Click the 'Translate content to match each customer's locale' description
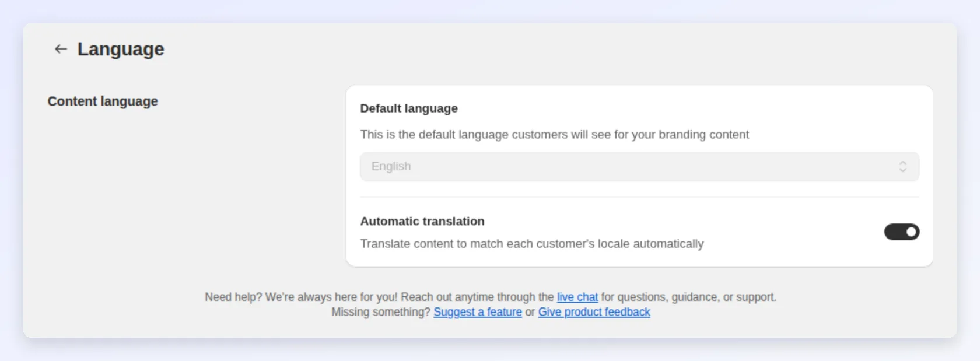 click(532, 244)
